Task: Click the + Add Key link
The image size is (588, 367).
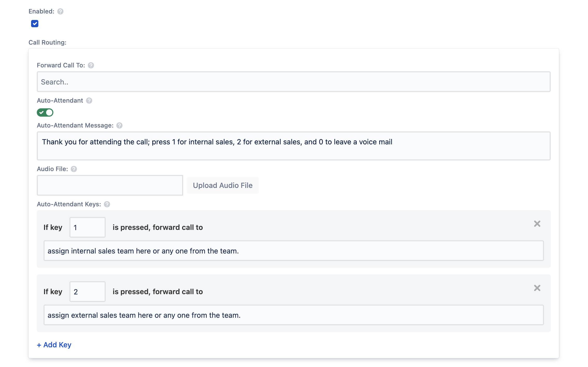Action: coord(54,345)
